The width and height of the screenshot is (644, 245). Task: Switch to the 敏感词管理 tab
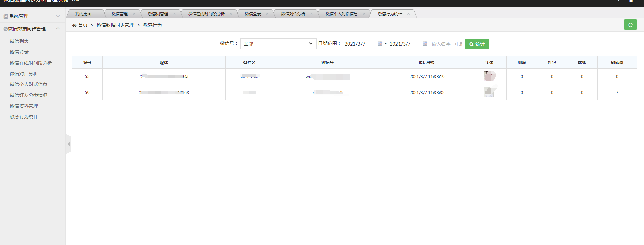tap(158, 14)
